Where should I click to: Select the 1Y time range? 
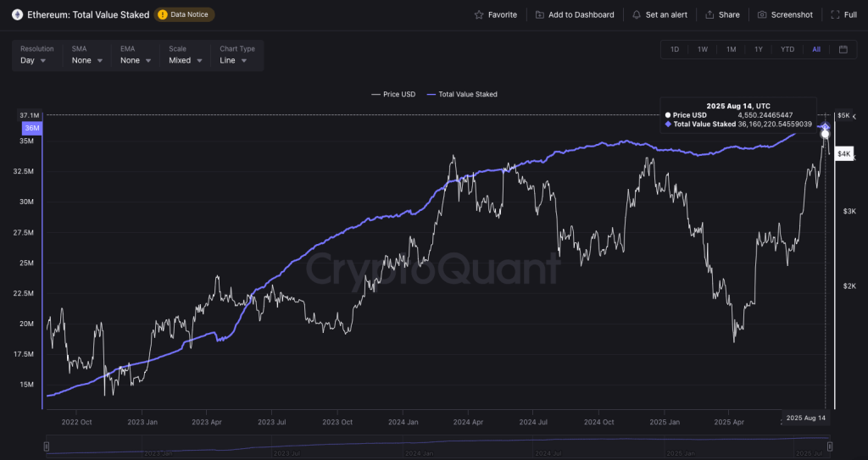[x=759, y=49]
